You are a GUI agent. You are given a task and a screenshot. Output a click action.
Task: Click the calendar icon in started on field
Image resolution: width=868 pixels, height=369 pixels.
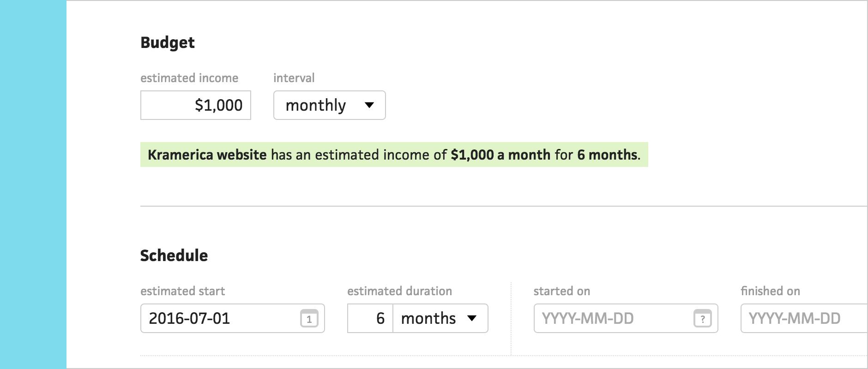702,319
